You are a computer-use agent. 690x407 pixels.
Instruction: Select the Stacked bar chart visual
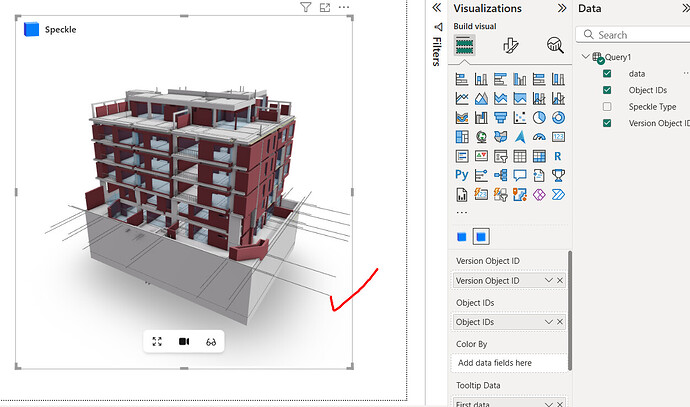coord(462,79)
